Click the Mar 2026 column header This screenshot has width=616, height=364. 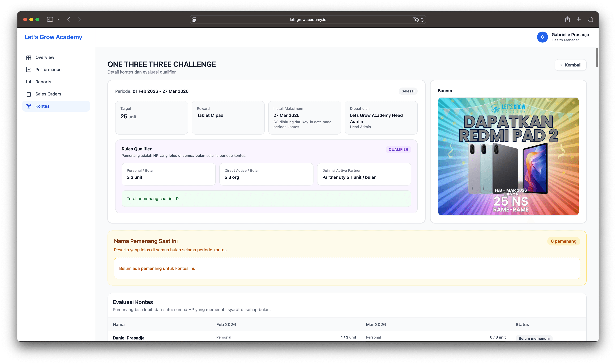tap(376, 325)
